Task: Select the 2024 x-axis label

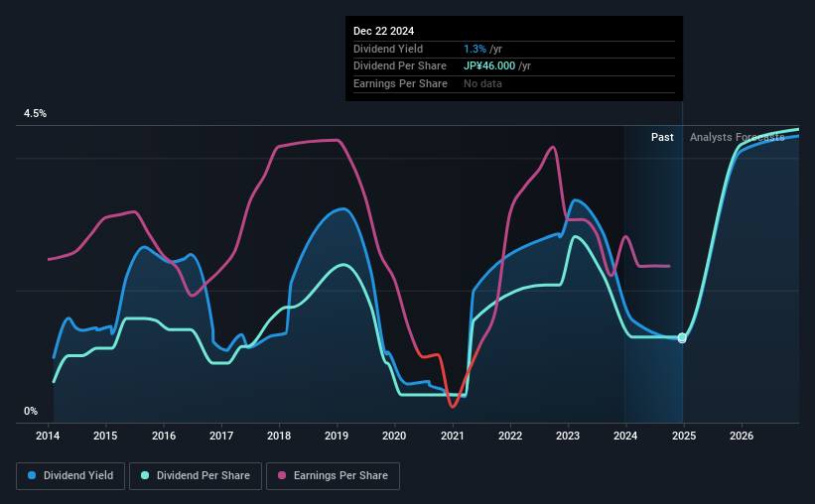Action: [x=625, y=436]
